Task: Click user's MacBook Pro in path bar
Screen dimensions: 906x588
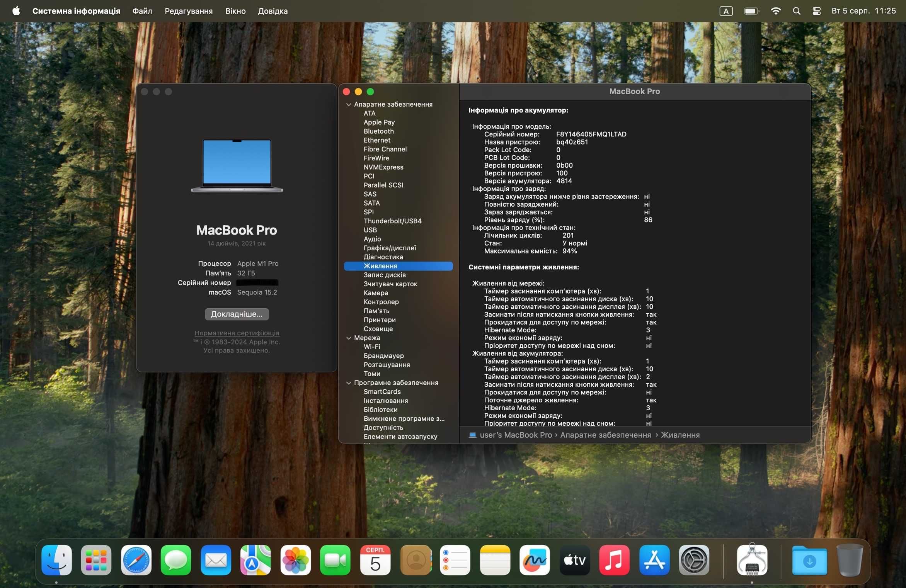Action: point(516,435)
